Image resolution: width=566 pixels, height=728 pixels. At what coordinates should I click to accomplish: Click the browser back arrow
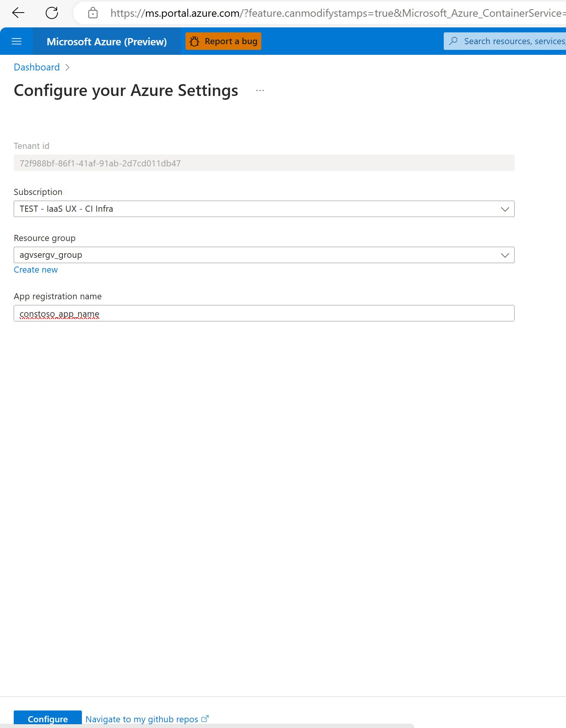coord(18,13)
